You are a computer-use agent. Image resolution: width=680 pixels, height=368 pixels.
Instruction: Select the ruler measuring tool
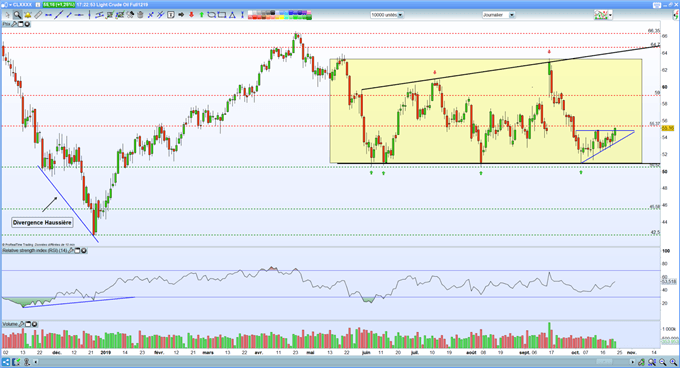pyautogui.click(x=38, y=15)
